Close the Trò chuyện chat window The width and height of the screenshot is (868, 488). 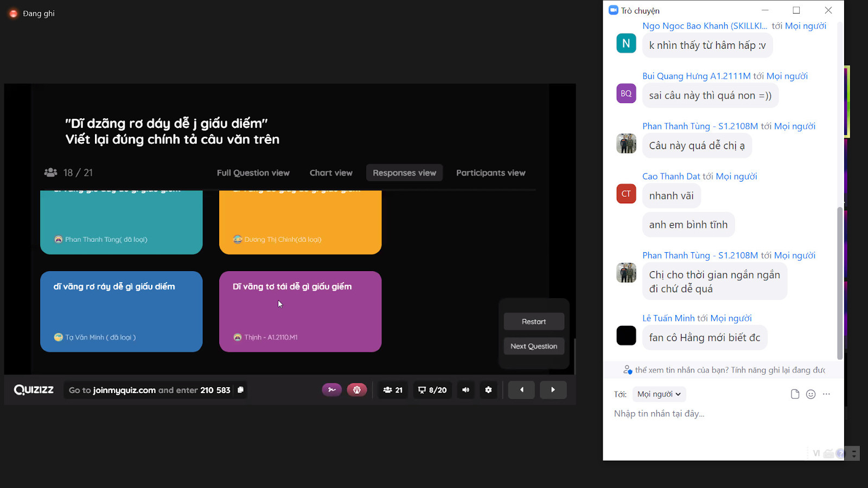(828, 10)
